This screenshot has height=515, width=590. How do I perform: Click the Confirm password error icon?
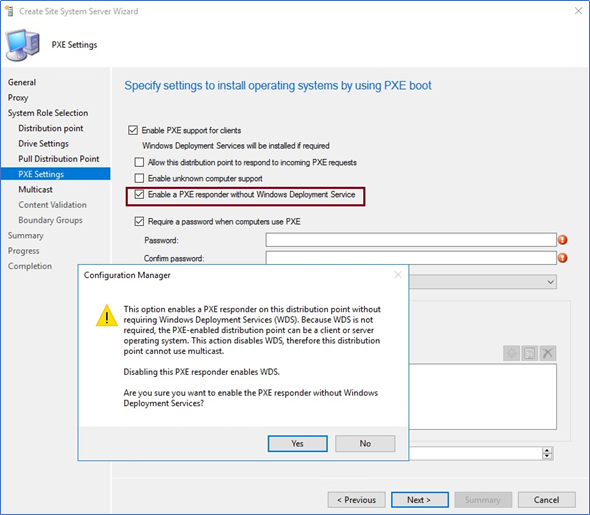[x=563, y=258]
